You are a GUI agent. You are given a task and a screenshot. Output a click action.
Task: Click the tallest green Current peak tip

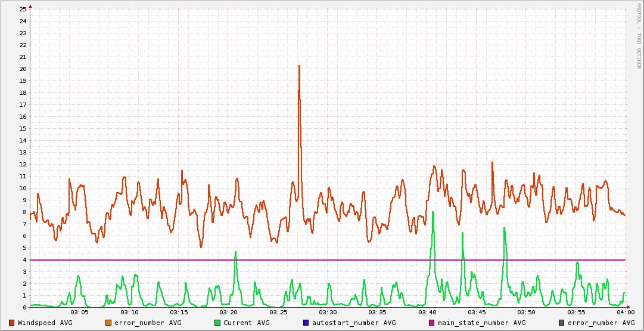point(433,212)
